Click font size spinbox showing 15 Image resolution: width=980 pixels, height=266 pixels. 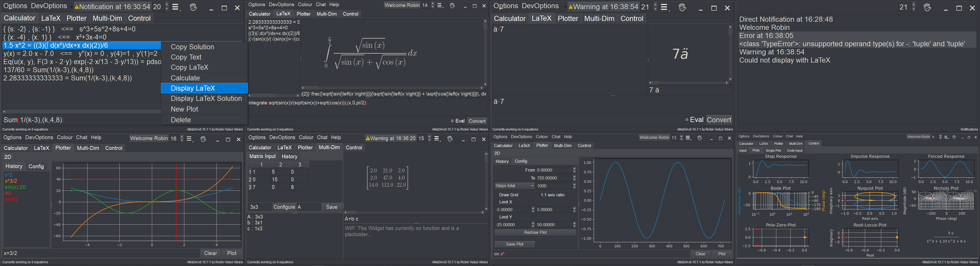425,139
